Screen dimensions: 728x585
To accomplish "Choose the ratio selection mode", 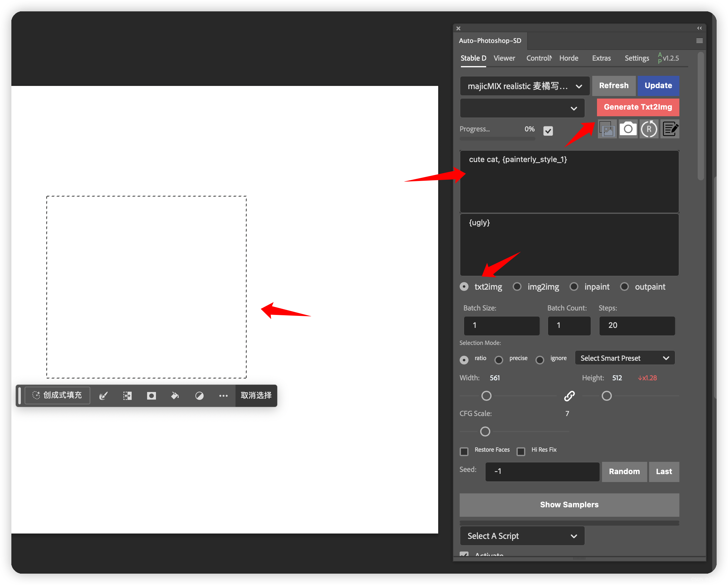I will 464,360.
